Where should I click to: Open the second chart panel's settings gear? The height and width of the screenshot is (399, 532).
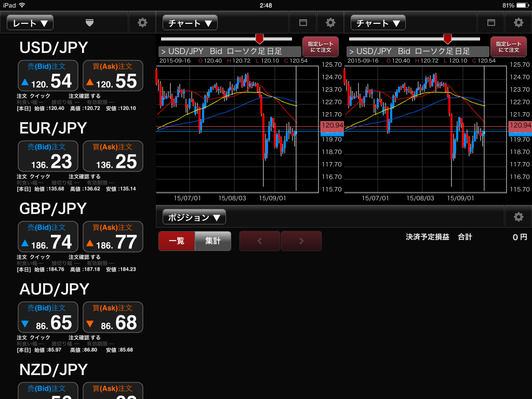pos(518,23)
